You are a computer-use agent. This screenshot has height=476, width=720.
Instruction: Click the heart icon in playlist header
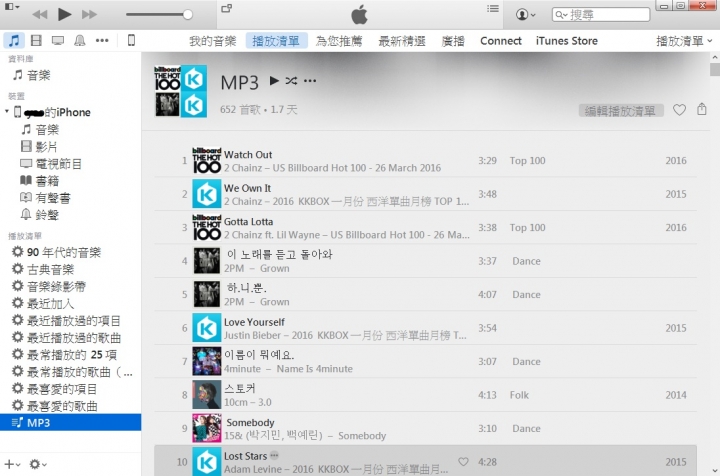[x=679, y=110]
